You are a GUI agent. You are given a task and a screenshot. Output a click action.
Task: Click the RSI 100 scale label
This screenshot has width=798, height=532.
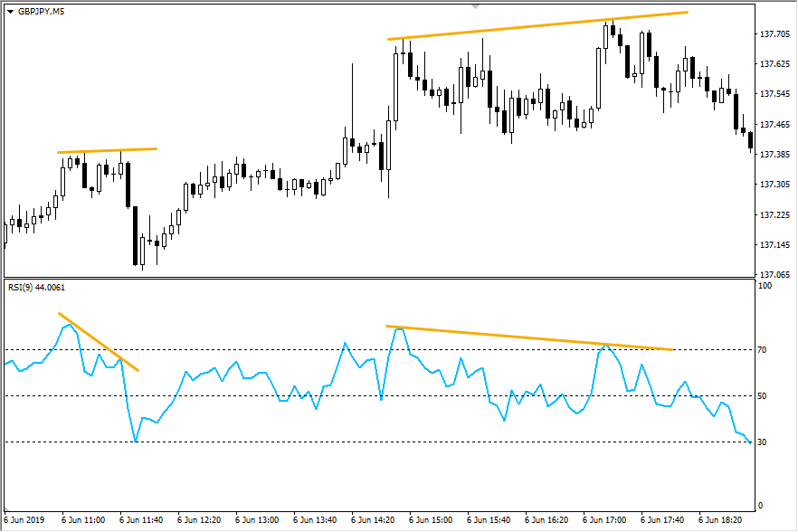(765, 286)
